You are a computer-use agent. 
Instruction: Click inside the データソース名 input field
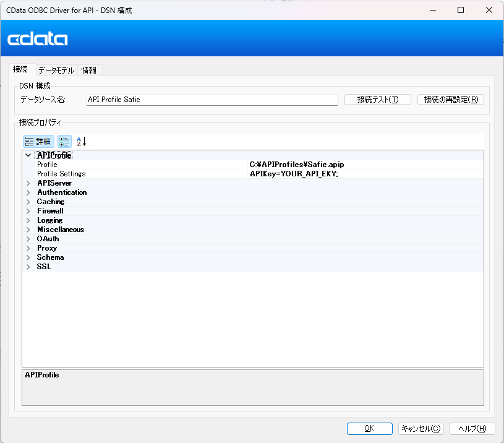(210, 99)
